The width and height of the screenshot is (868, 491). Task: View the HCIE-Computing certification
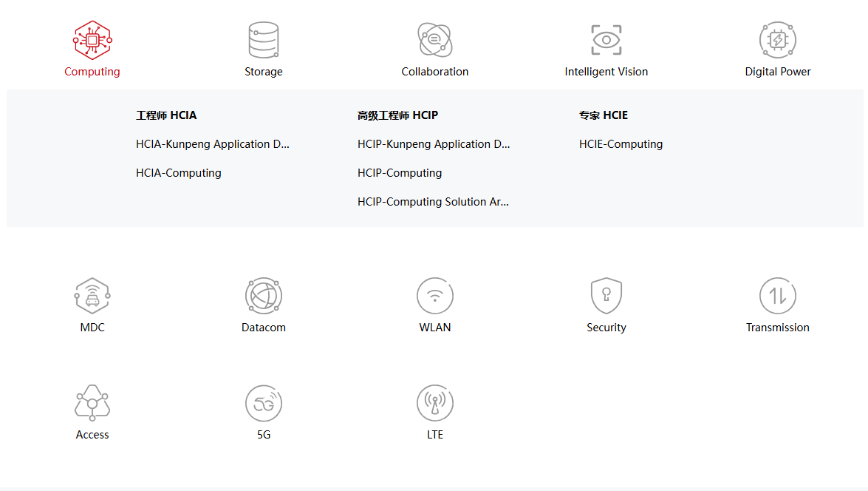pyautogui.click(x=621, y=144)
